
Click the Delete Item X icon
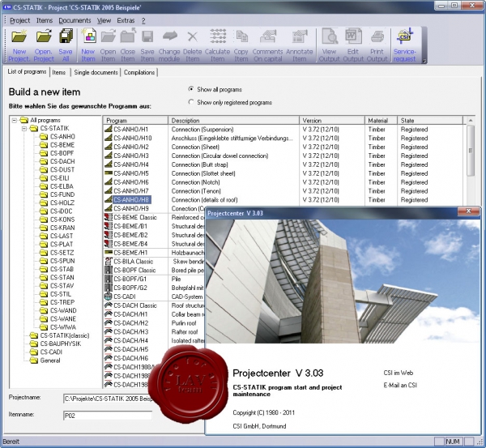193,36
